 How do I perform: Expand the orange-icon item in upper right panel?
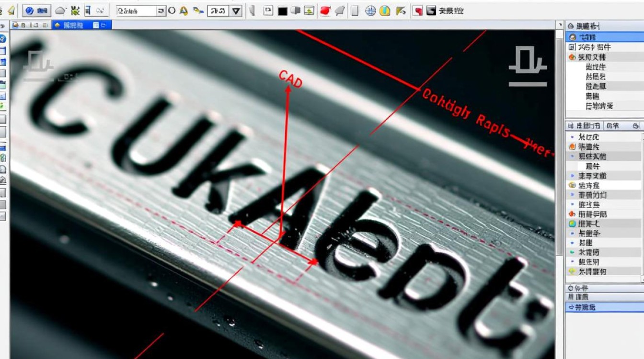(572, 57)
